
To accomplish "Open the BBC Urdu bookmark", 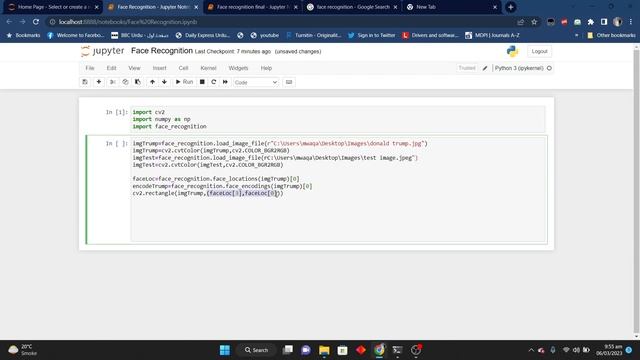I will click(140, 36).
